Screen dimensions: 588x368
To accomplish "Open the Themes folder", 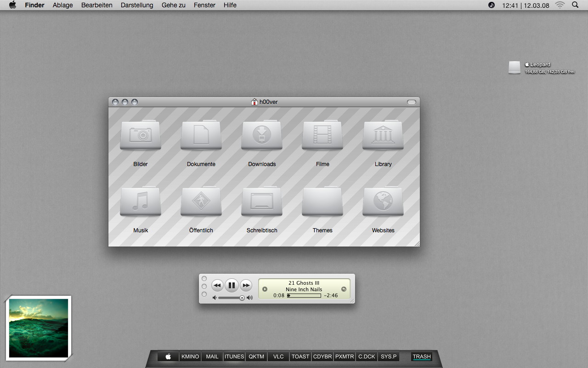I will [x=322, y=201].
